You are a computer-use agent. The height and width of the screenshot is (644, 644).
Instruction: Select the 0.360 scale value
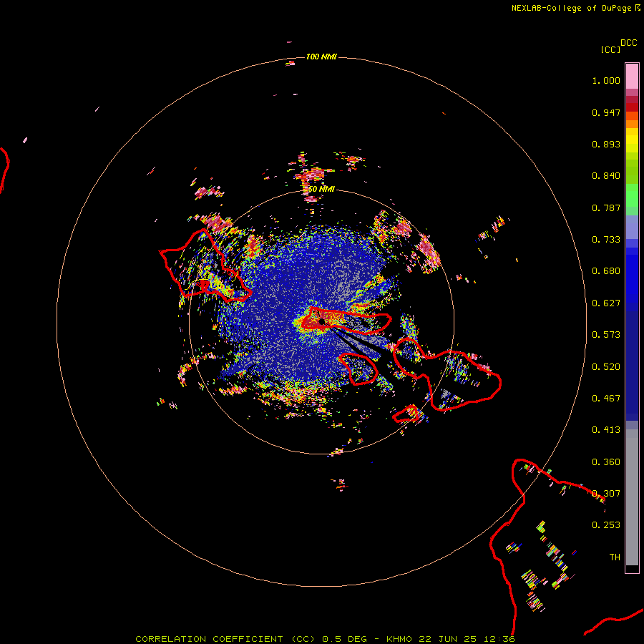coord(606,462)
